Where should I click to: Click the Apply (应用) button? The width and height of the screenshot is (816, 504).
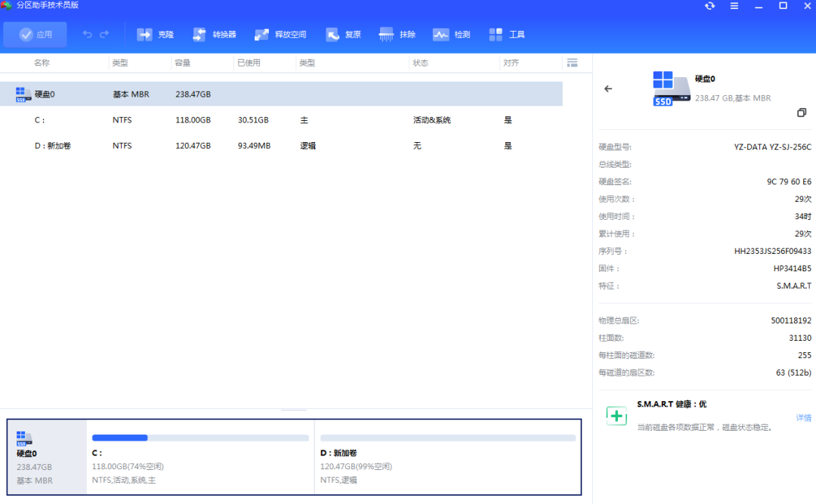tap(36, 35)
